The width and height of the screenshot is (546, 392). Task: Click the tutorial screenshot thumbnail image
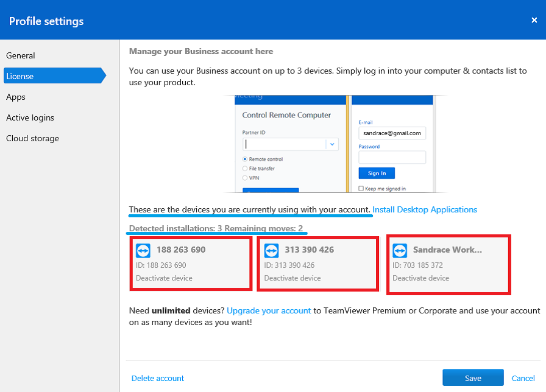tap(335, 144)
